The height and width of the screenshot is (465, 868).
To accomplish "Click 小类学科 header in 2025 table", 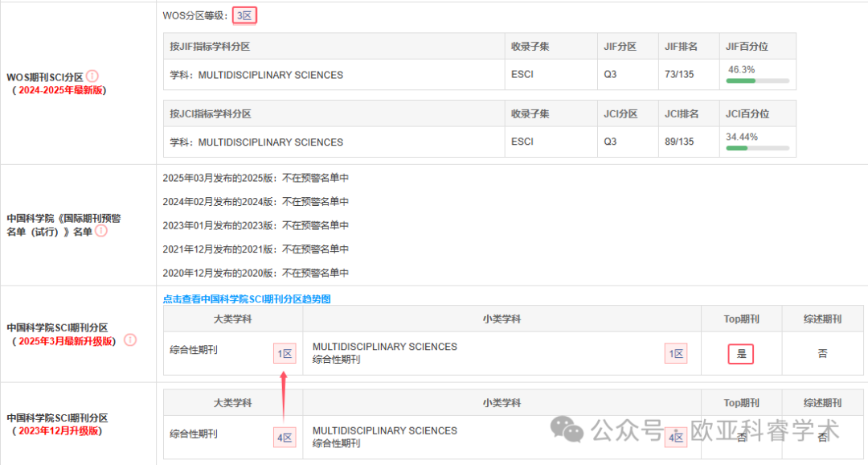I will (502, 319).
